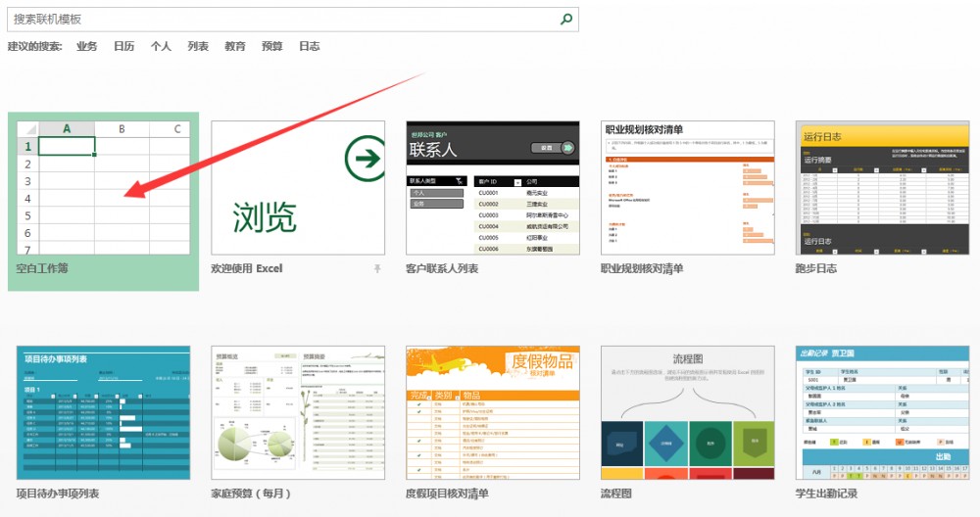Open the 欢迎使用 Excel tour thumbnail
980x517 pixels.
point(298,188)
